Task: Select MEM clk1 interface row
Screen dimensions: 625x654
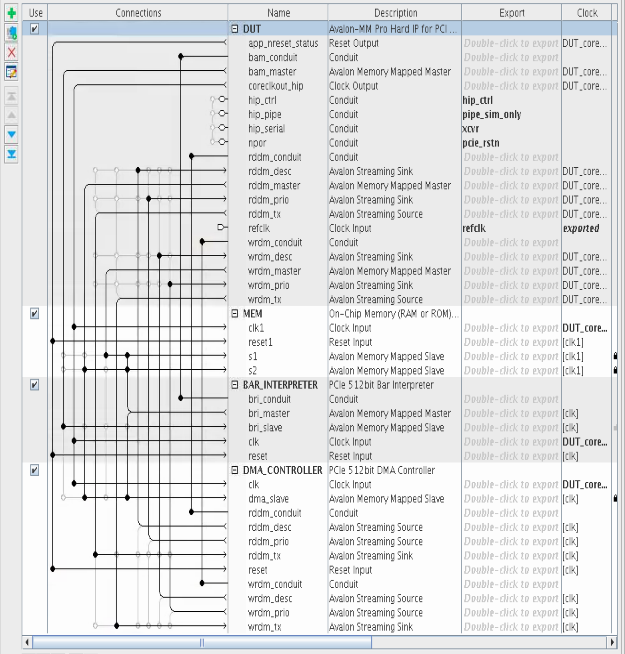Action: 256,328
